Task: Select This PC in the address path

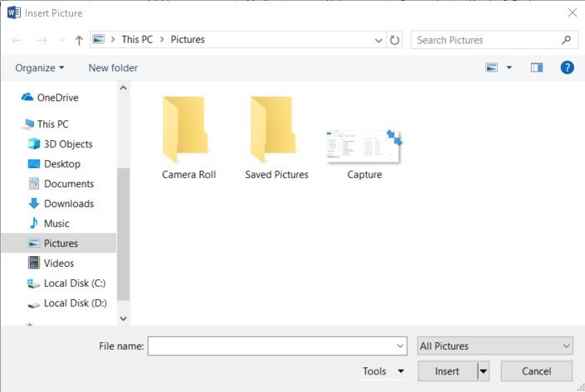Action: [137, 40]
